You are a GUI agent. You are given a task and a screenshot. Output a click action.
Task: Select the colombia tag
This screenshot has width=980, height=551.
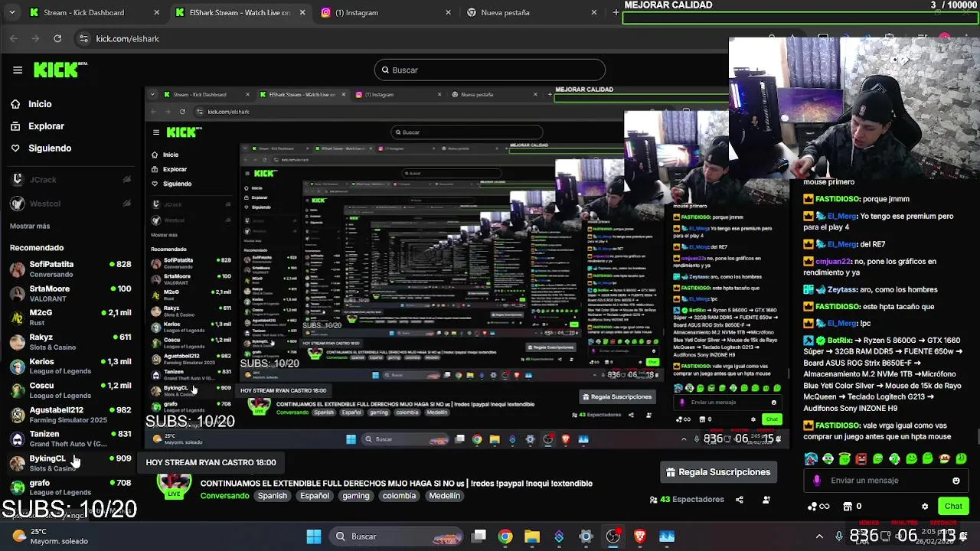[x=399, y=496]
